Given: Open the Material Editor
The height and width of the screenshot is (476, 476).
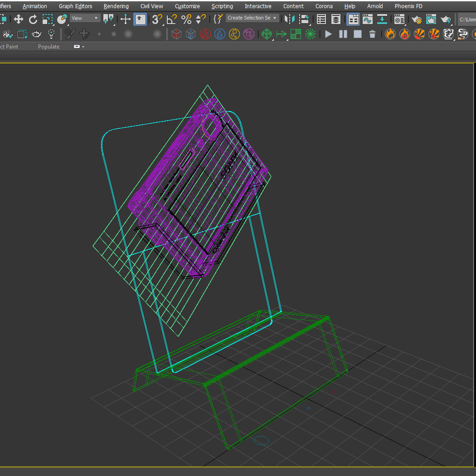Looking at the screenshot, I should [x=399, y=19].
